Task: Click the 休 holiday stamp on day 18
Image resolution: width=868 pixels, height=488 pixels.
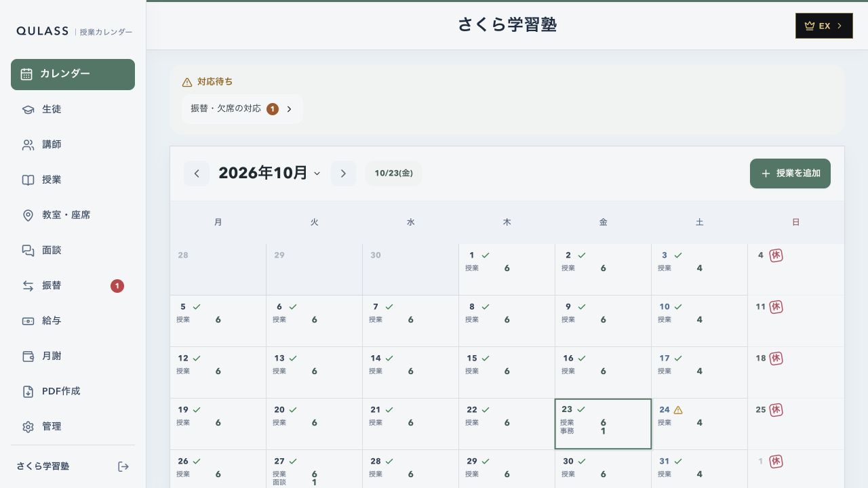Action: coord(776,358)
